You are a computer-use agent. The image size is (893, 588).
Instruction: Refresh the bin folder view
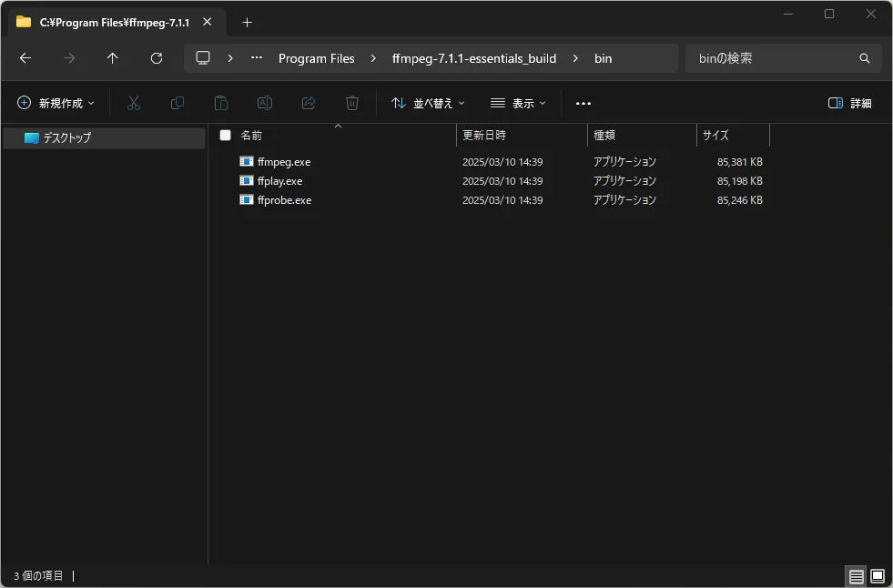(x=157, y=58)
